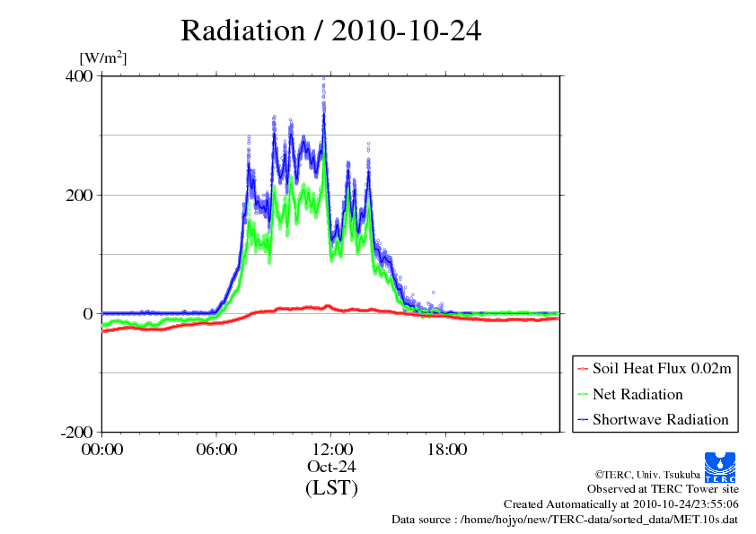
Task: Click the y-axis label '200'
Action: [79, 195]
